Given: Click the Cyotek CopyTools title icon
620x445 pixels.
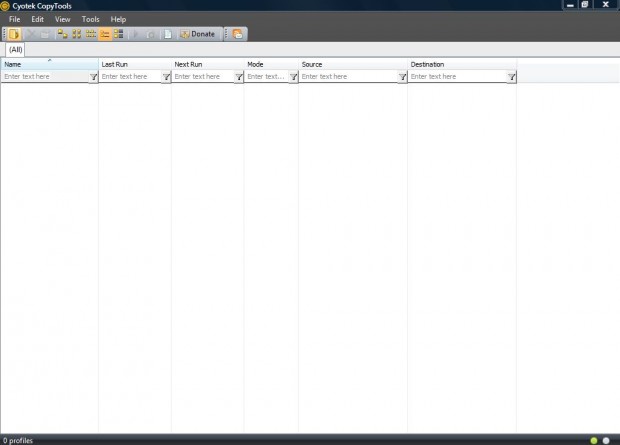Looking at the screenshot, I should click(5, 6).
